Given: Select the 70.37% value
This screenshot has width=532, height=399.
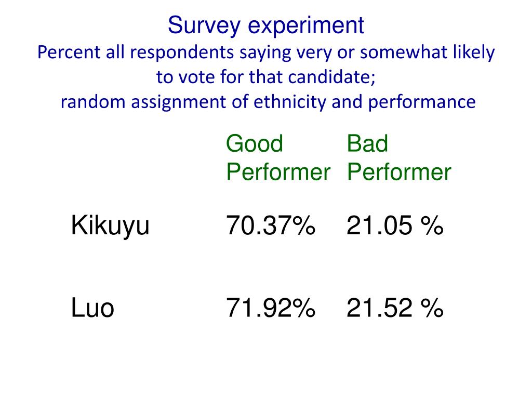Looking at the screenshot, I should click(271, 225).
